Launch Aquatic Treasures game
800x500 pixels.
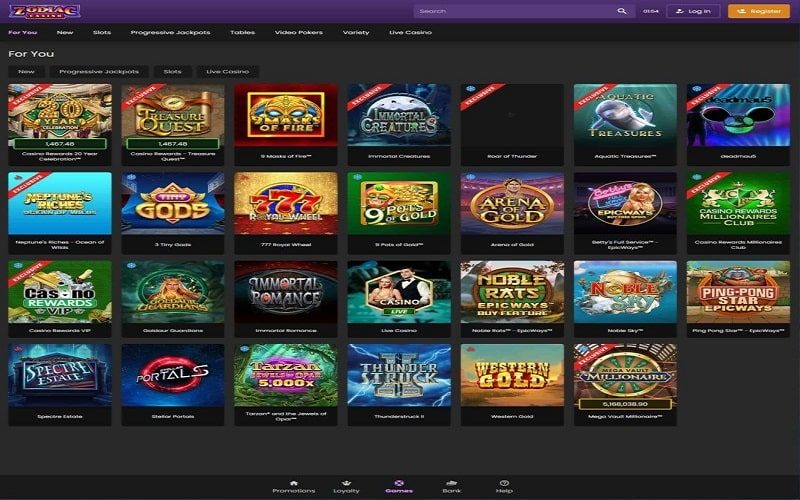[x=625, y=124]
